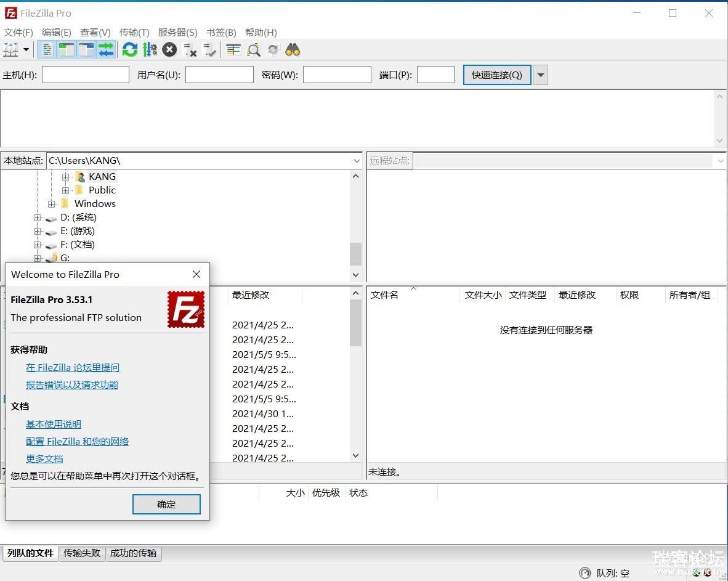728x581 pixels.
Task: Click local tree vertical scrollbar thumb
Action: pyautogui.click(x=355, y=254)
